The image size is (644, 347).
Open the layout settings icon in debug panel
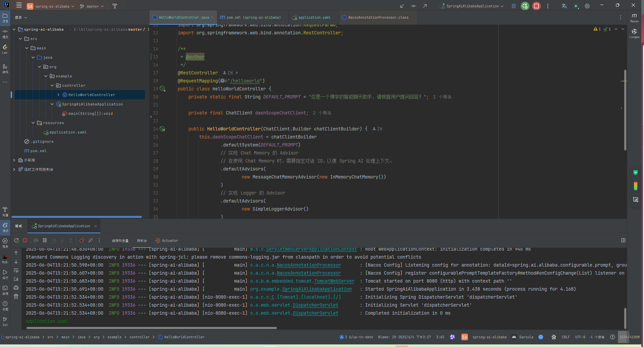tap(623, 240)
